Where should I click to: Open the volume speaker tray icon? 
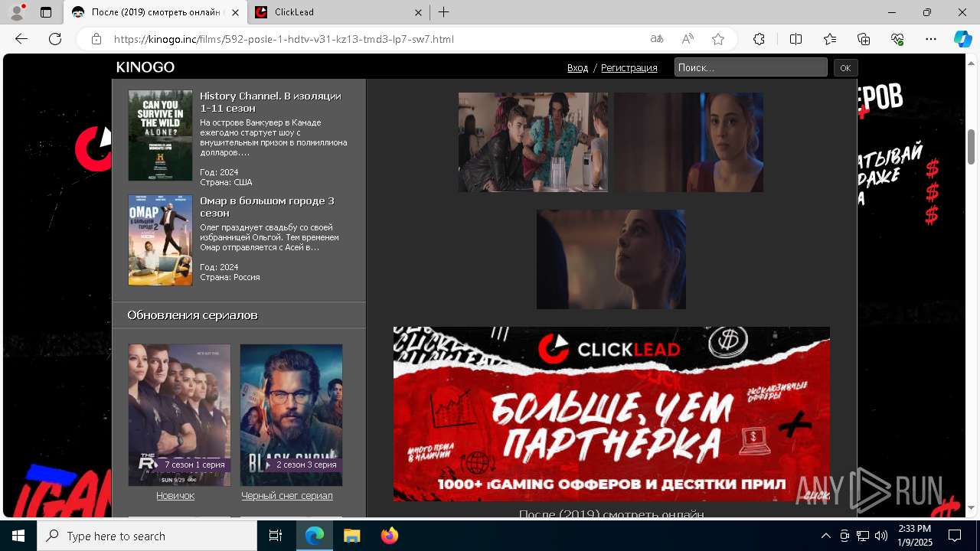point(881,536)
